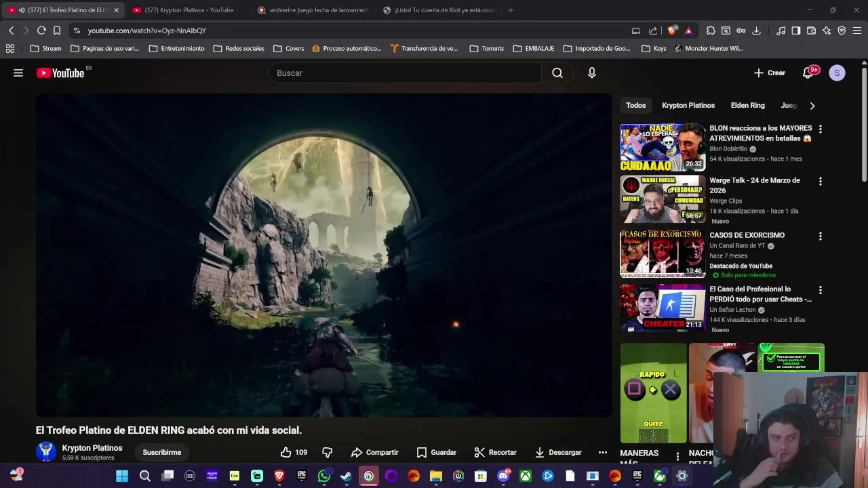
Task: Expand the Keys bookmarks folder
Action: pyautogui.click(x=654, y=48)
